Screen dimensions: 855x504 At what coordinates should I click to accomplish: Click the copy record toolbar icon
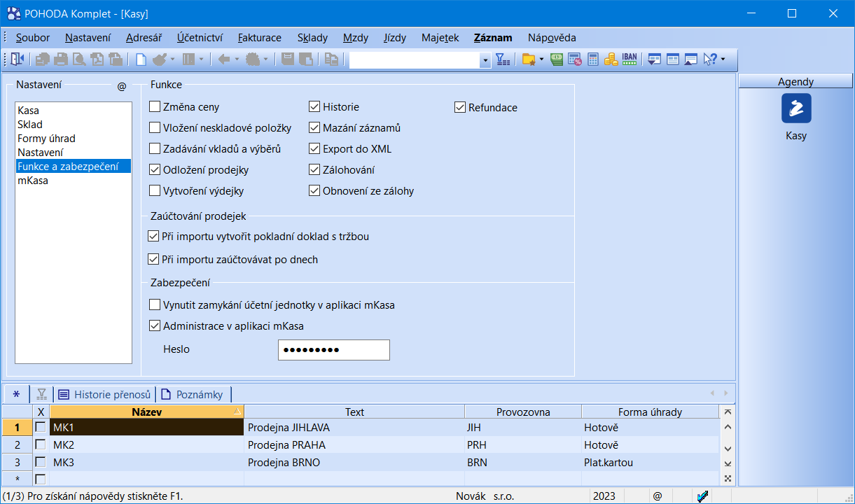pos(331,59)
